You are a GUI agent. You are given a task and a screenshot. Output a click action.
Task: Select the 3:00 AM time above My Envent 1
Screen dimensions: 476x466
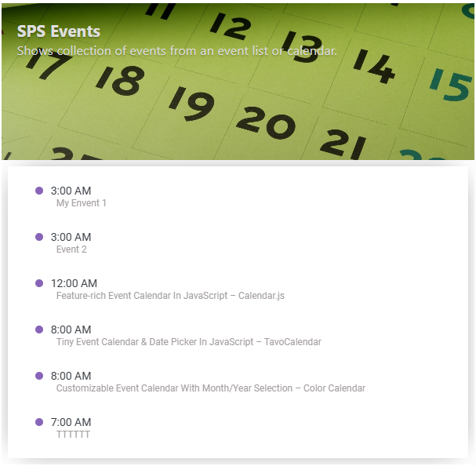71,191
